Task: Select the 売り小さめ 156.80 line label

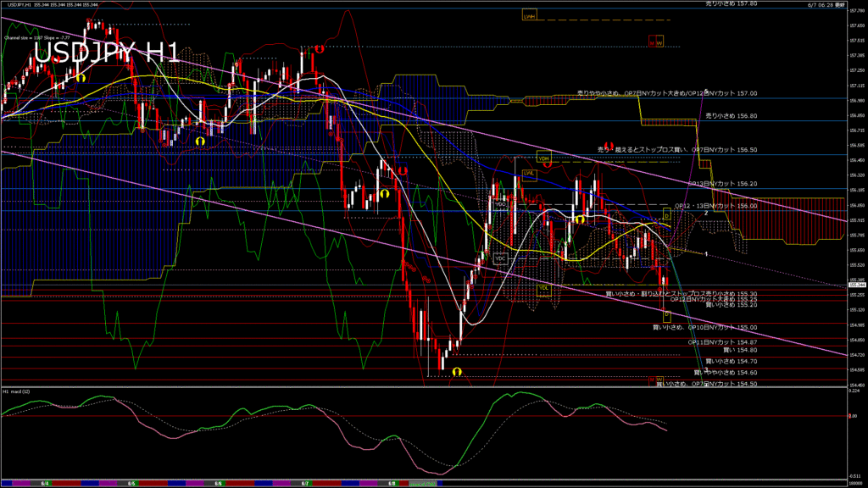Action: coord(731,115)
